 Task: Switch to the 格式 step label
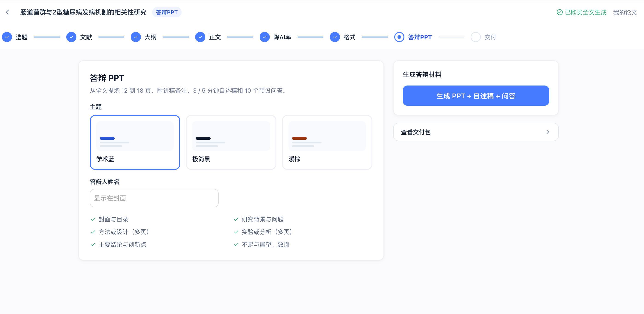click(349, 37)
